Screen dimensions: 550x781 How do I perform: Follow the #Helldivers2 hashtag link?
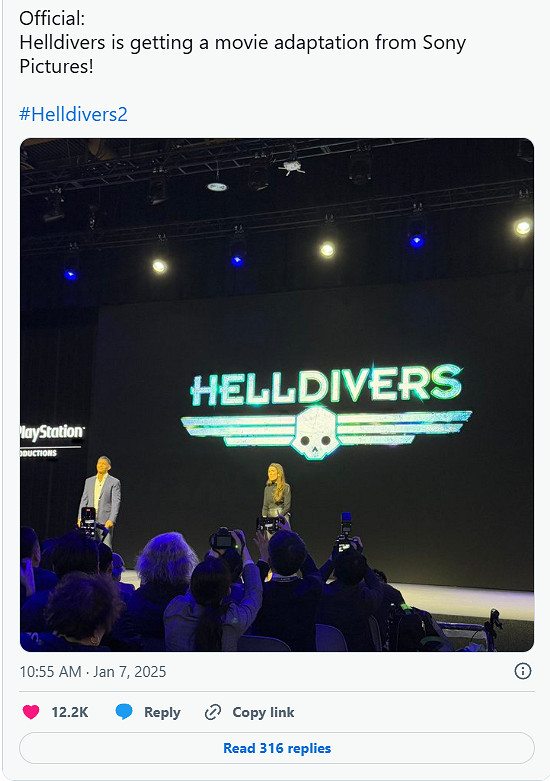click(73, 115)
